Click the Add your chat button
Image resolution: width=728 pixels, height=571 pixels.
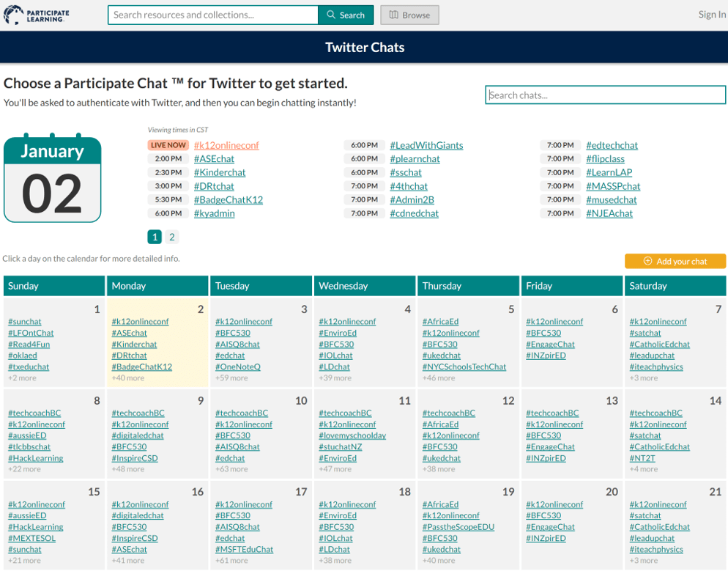[675, 261]
